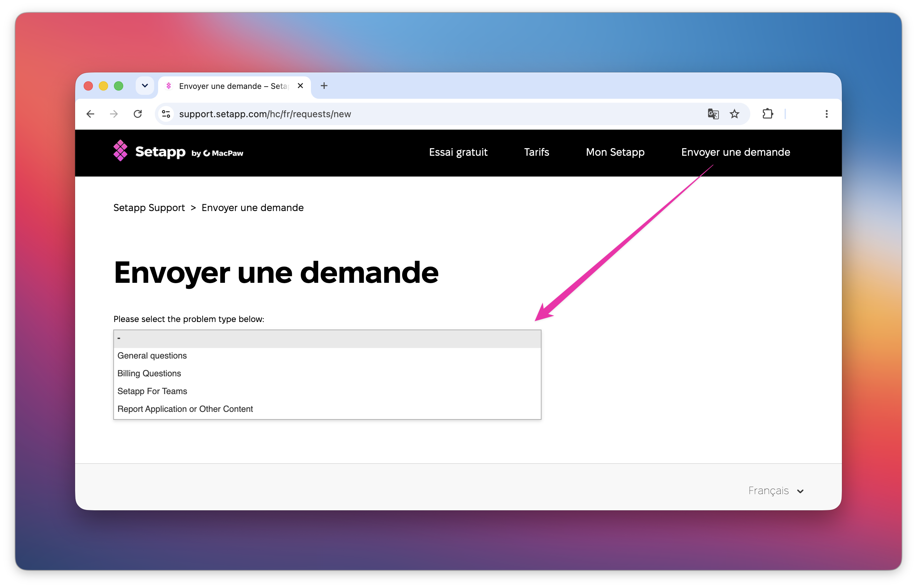Select the Envoyer une demande browser tab
The height and width of the screenshot is (588, 917).
[234, 86]
